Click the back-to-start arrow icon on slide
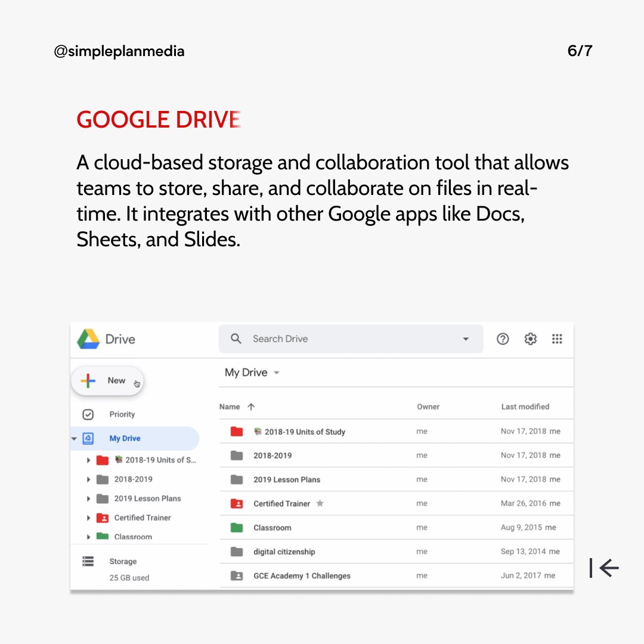 point(603,568)
